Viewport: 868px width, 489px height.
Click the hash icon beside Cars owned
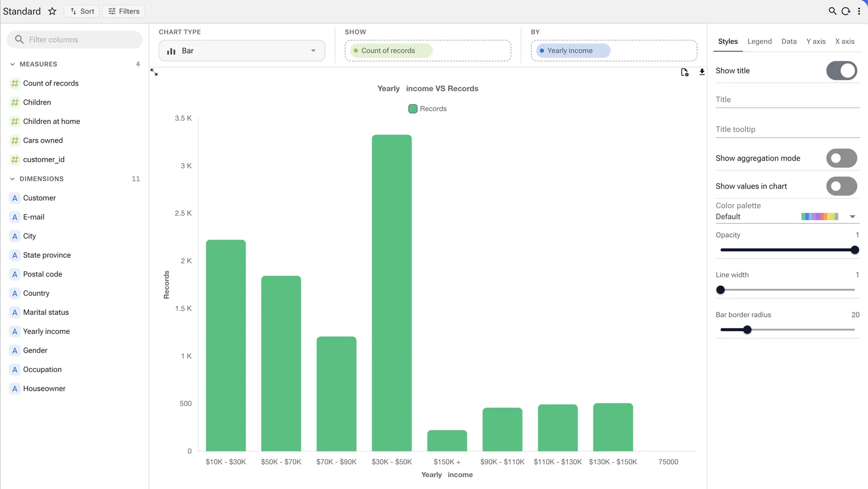click(15, 140)
